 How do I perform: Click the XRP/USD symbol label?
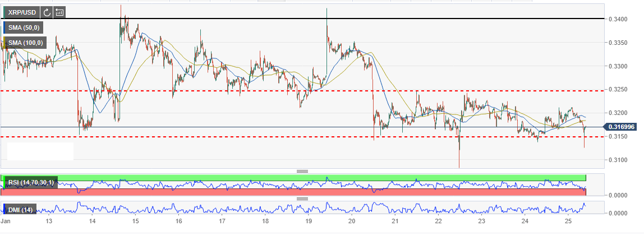[x=22, y=12]
